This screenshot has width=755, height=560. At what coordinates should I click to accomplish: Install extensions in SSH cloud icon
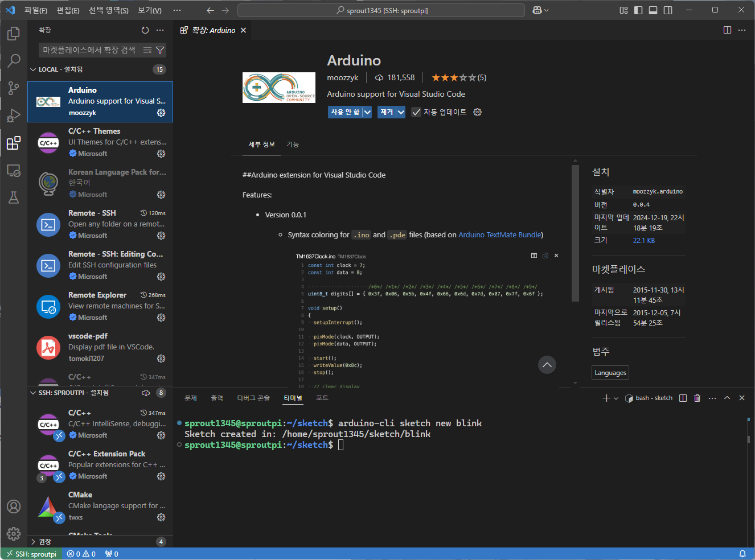(146, 393)
